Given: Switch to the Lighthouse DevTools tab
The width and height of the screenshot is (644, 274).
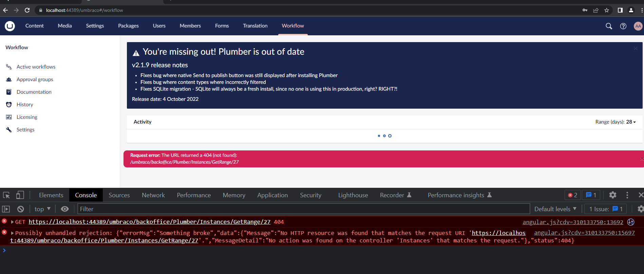Looking at the screenshot, I should pyautogui.click(x=353, y=195).
